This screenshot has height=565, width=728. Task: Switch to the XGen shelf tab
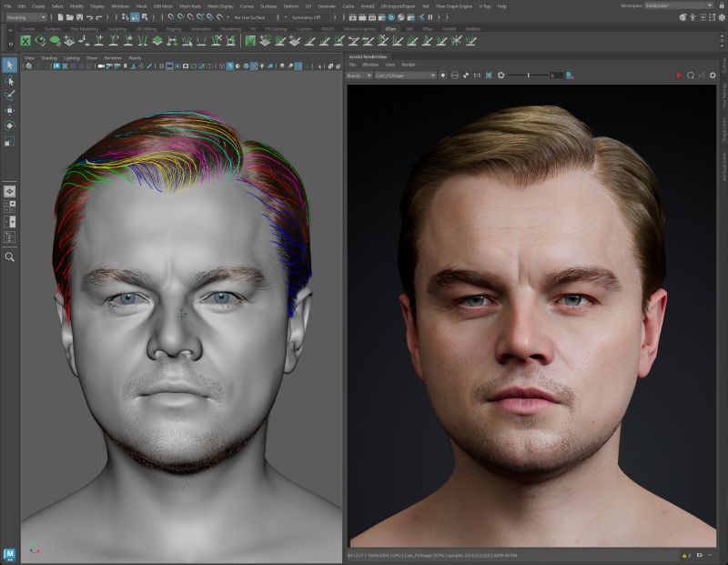[x=390, y=29]
